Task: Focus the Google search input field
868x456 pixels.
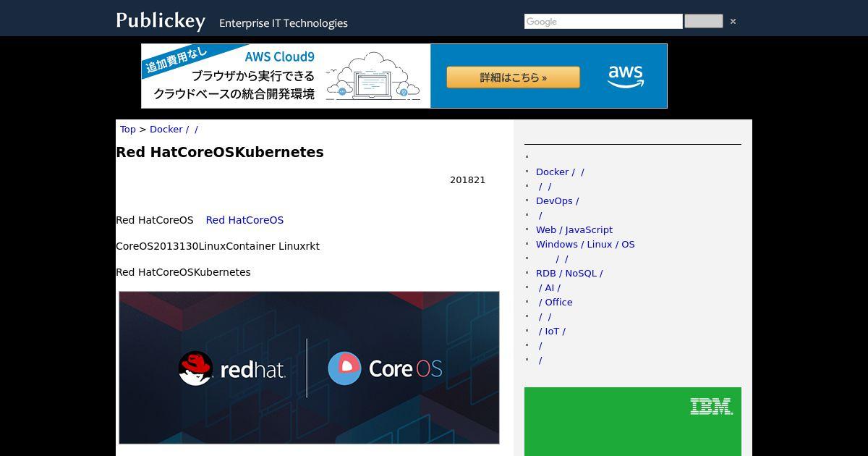Action: 603,22
